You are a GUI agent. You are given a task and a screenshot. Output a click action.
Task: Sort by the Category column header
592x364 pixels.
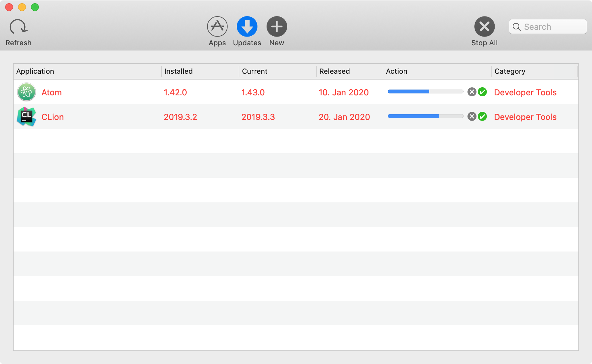coord(535,71)
